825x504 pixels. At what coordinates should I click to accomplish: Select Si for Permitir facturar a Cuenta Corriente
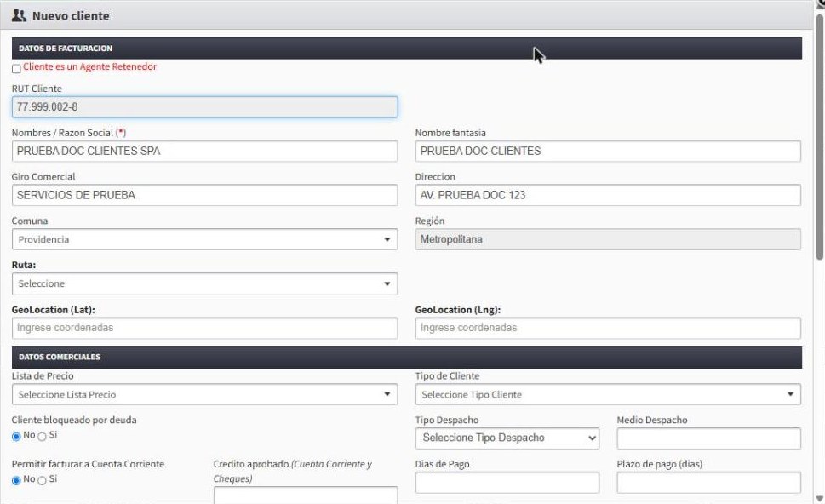(x=42, y=480)
